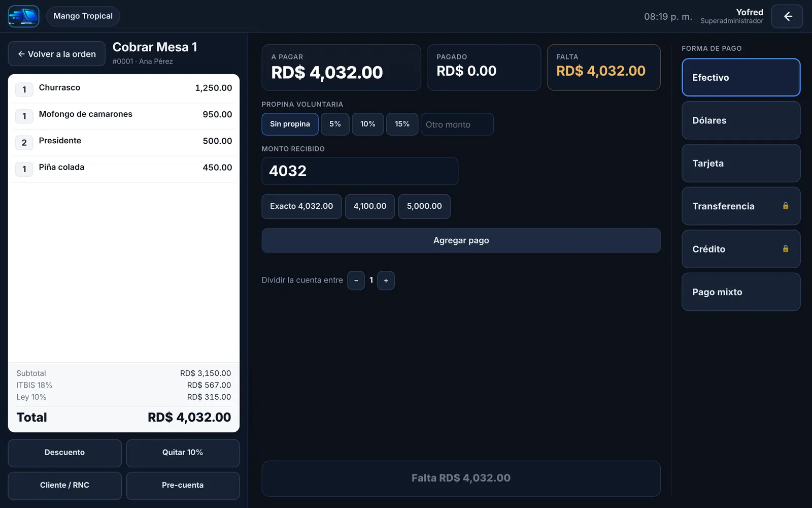Select Pago mixto payment method

click(741, 292)
